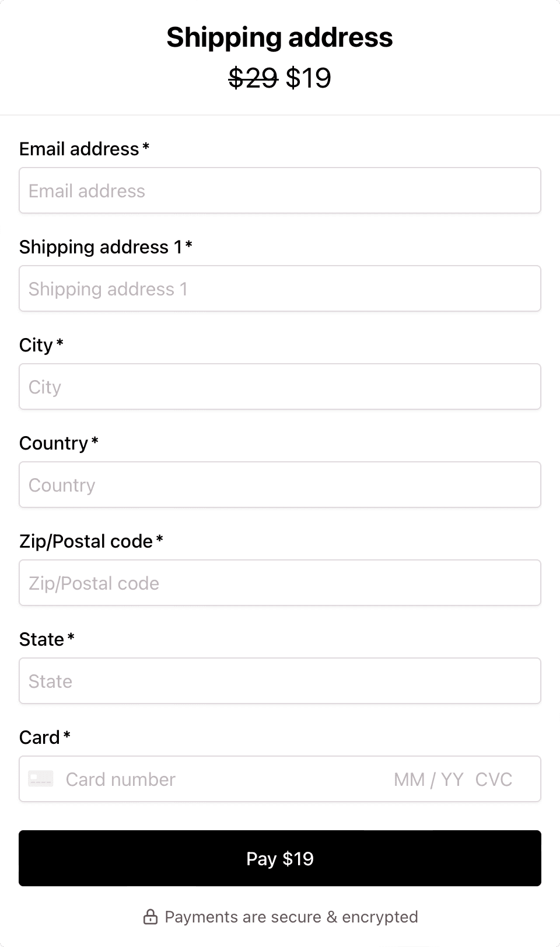This screenshot has width=560, height=947.
Task: Click the padlock icon next to security text
Action: coord(150,917)
